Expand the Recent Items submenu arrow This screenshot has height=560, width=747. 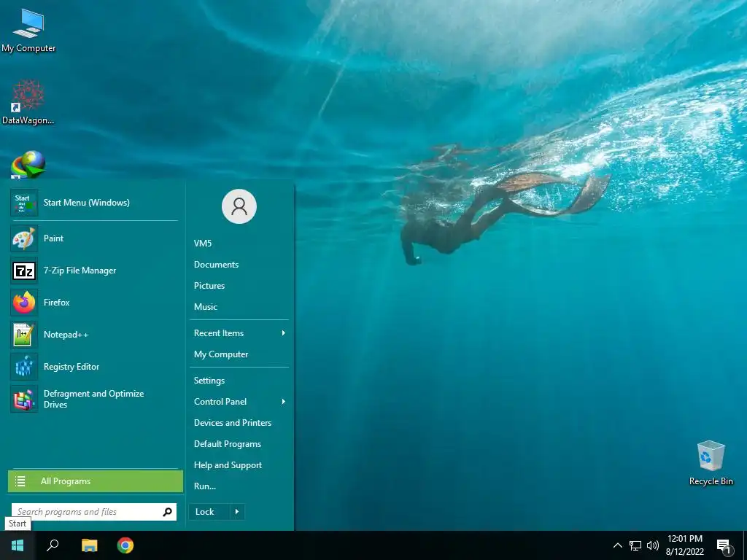pyautogui.click(x=284, y=332)
